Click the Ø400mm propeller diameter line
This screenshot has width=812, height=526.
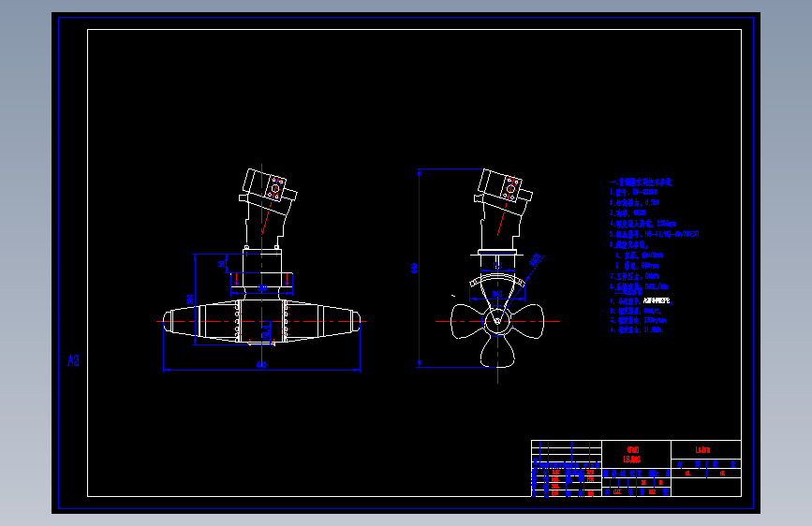[x=639, y=256]
